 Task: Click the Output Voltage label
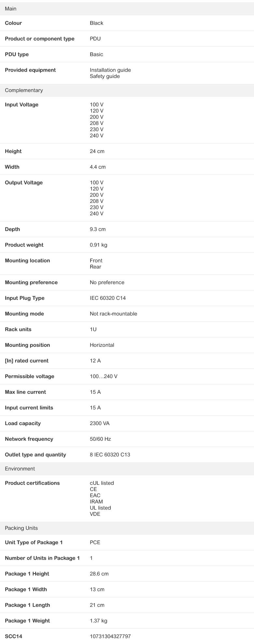[x=24, y=183]
